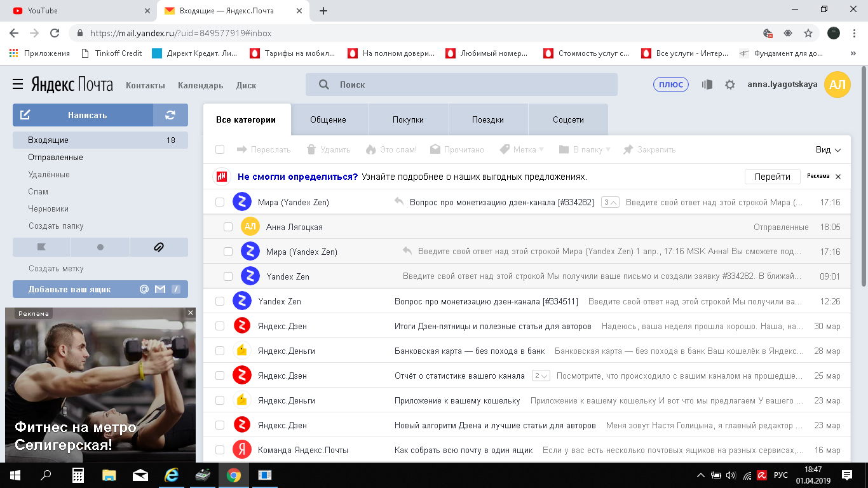The image size is (868, 488).
Task: Open the Спам folder
Action: pos(38,191)
